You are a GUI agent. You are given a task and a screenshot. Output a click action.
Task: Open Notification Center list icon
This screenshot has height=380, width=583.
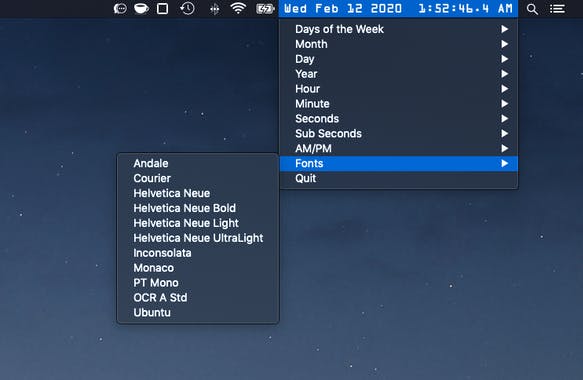coord(557,9)
